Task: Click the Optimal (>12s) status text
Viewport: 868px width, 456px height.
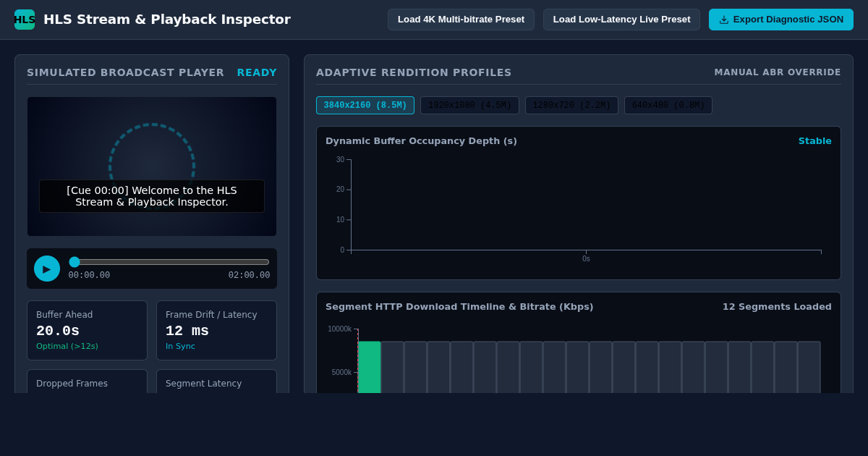Action: 67,347
